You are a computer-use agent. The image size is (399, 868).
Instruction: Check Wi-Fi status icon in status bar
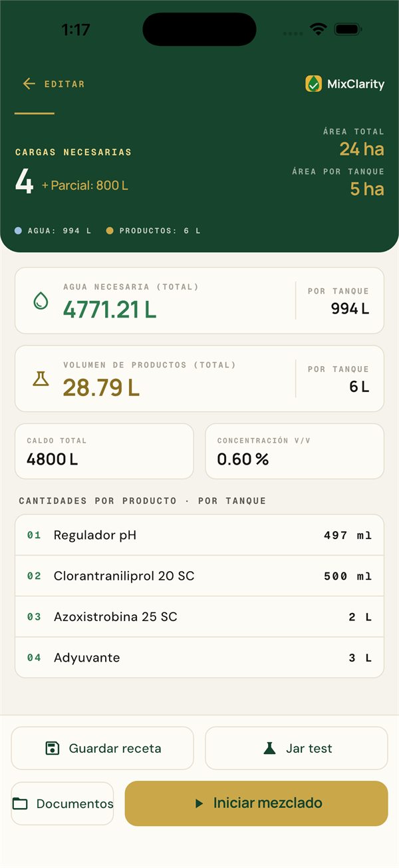[319, 29]
